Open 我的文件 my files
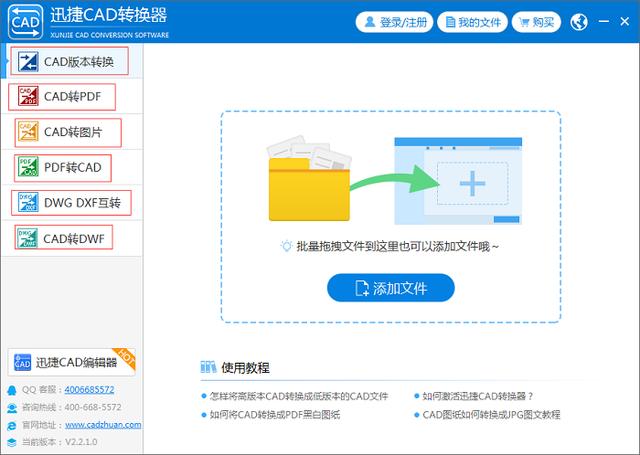The width and height of the screenshot is (640, 455). point(472,22)
